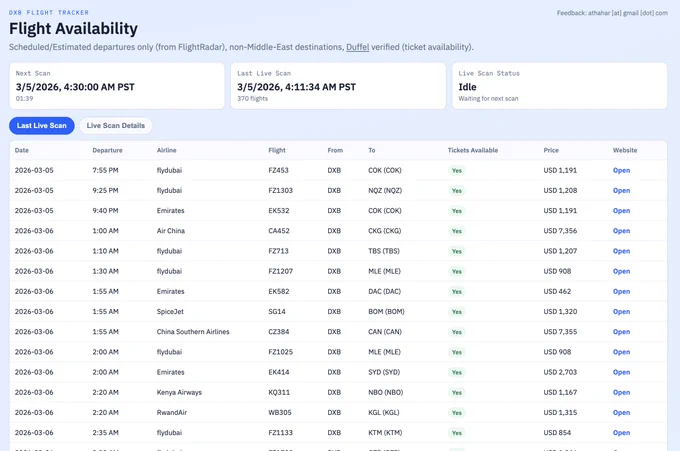Click the From column header
Screen dimensions: 680x451
[x=335, y=150]
